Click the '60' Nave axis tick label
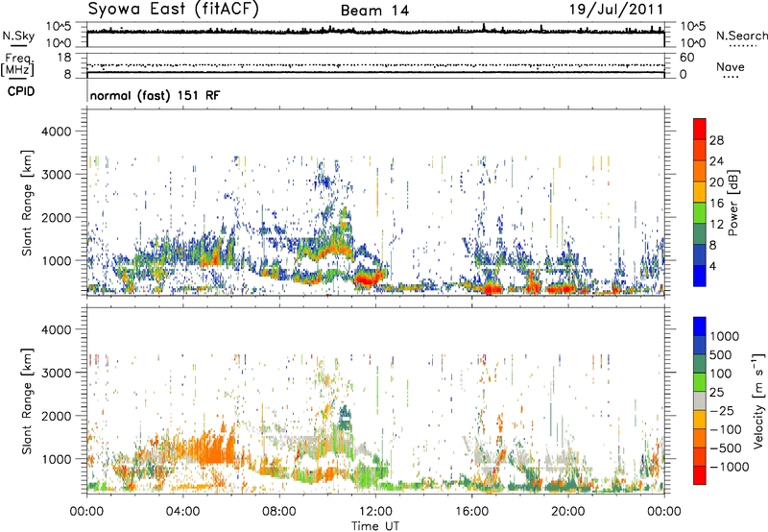This screenshot has width=768, height=532. tap(687, 58)
